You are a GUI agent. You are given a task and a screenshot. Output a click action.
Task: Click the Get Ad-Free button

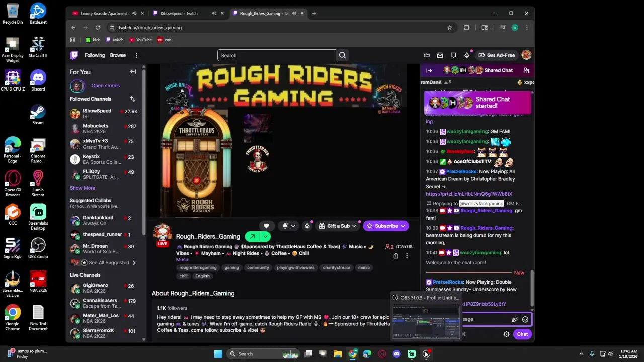point(497,55)
